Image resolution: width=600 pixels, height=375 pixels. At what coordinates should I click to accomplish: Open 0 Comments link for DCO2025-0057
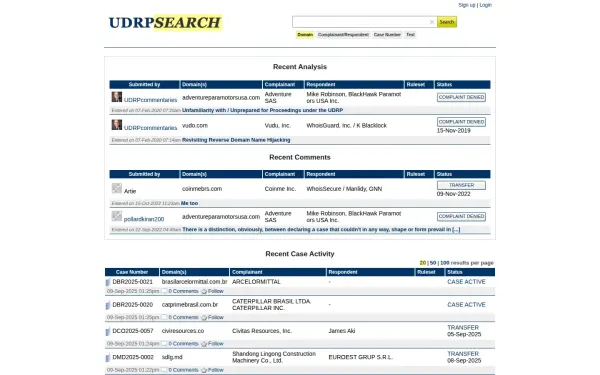point(183,344)
